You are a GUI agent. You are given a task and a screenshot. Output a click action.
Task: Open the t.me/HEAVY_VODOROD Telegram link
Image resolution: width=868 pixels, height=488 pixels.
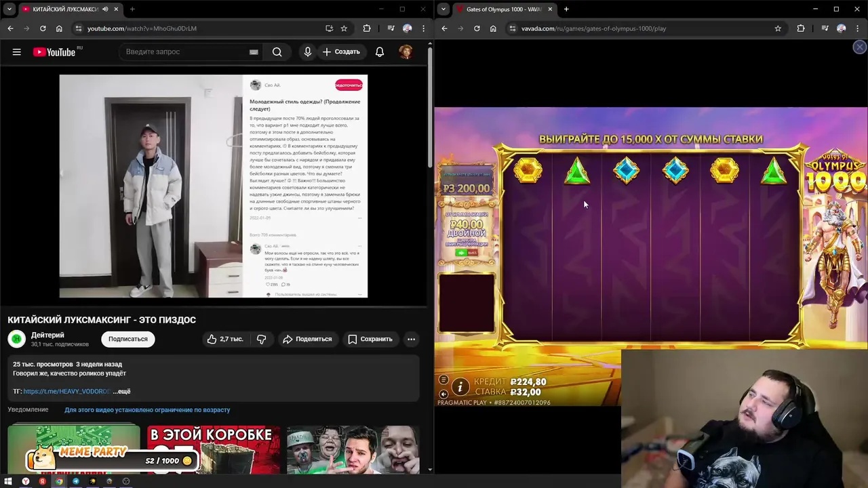pyautogui.click(x=66, y=391)
